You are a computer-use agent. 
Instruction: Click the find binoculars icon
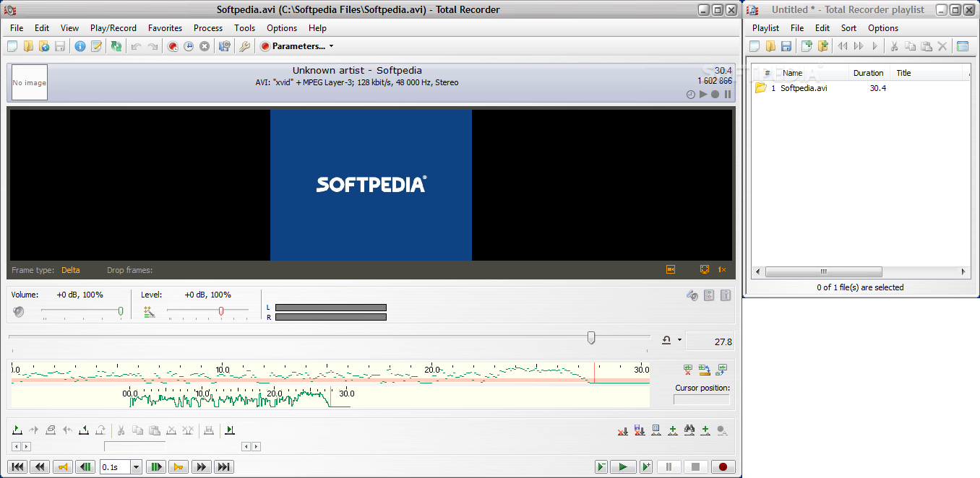[689, 430]
